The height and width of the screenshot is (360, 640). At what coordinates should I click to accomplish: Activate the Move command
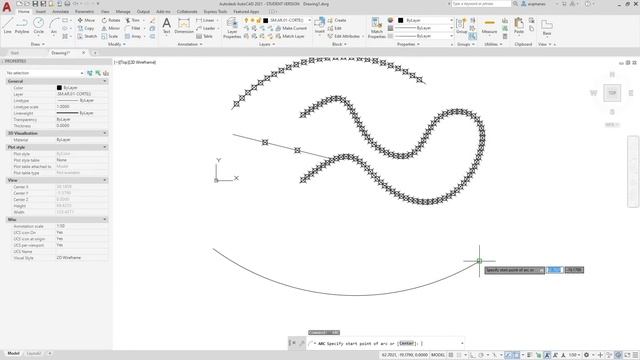coord(86,20)
